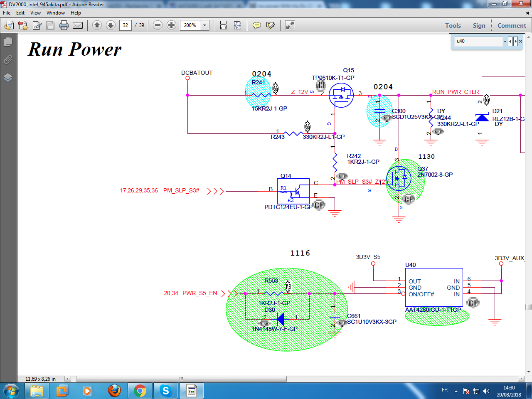Zoom out with the minus button
The width and height of the screenshot is (532, 399).
[x=158, y=25]
